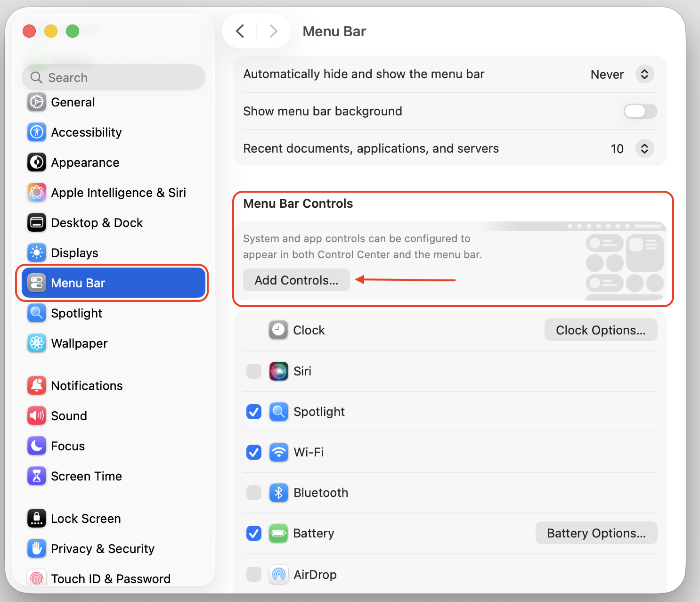Click the Battery icon in controls list
700x602 pixels.
coord(278,533)
